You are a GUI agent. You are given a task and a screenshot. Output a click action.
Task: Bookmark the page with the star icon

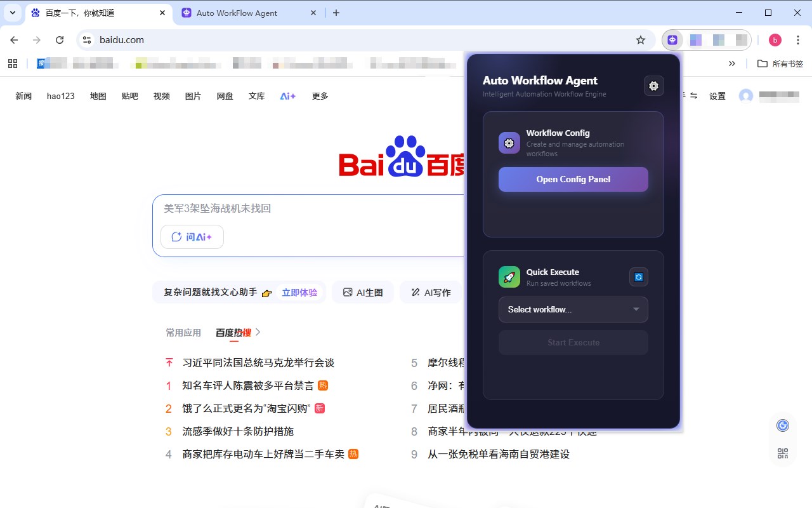(641, 39)
